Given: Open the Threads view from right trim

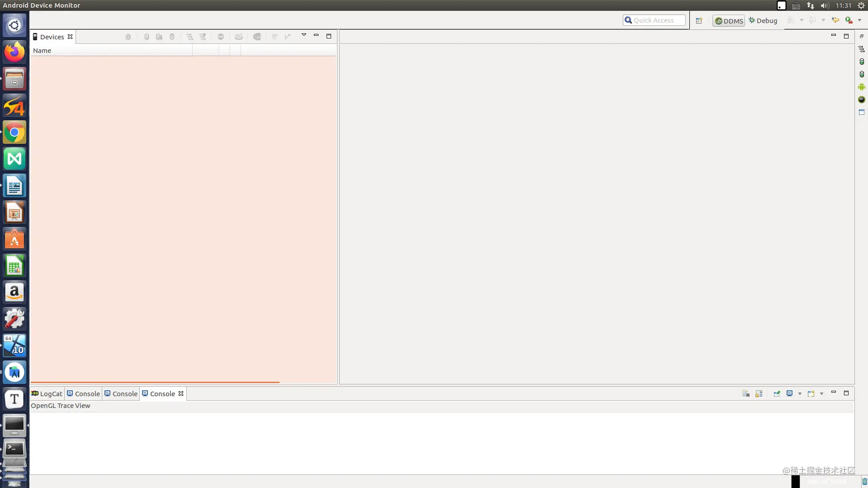Looking at the screenshot, I should click(862, 49).
